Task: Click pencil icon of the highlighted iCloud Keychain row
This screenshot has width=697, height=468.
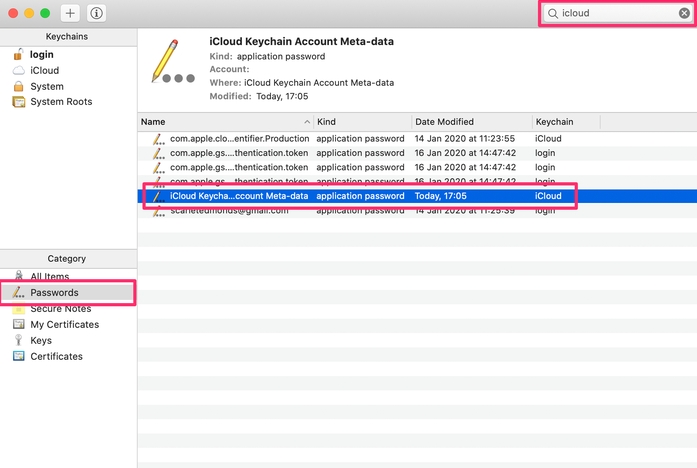Action: (x=158, y=196)
